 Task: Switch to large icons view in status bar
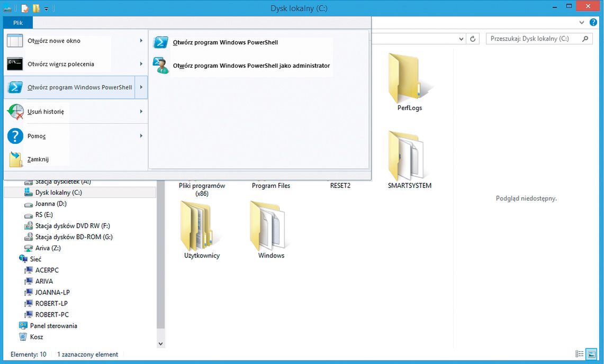(x=591, y=354)
